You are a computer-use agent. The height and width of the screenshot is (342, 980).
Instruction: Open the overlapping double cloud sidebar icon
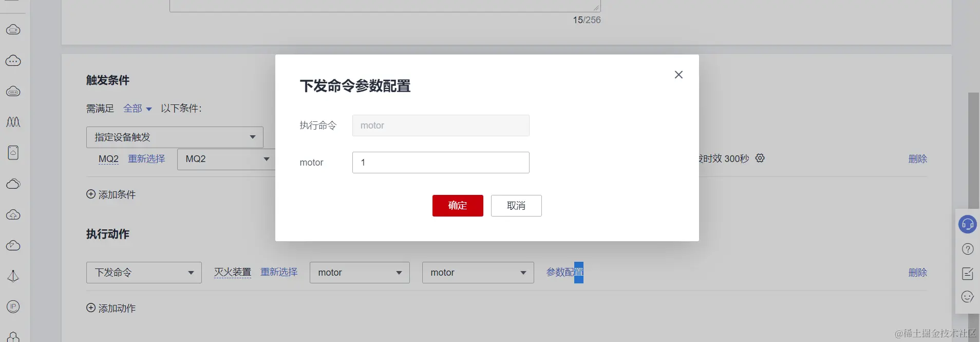click(x=13, y=184)
